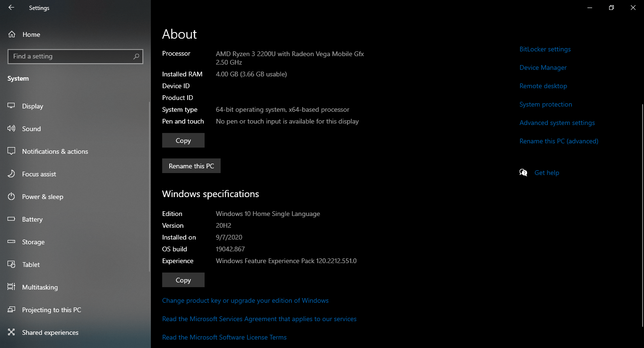The width and height of the screenshot is (644, 348).
Task: Click the sidebar vertical scrollbar
Action: (x=150, y=186)
